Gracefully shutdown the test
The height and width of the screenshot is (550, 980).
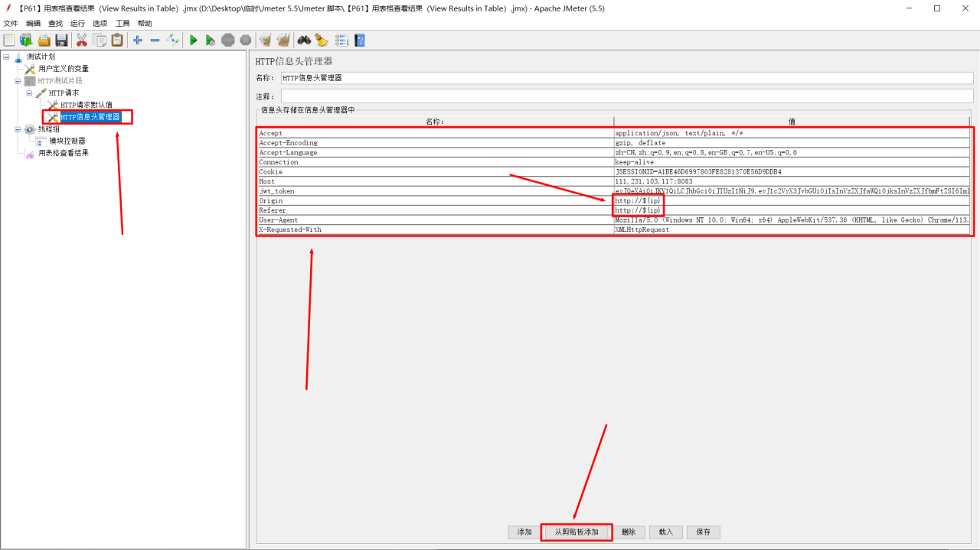(245, 40)
